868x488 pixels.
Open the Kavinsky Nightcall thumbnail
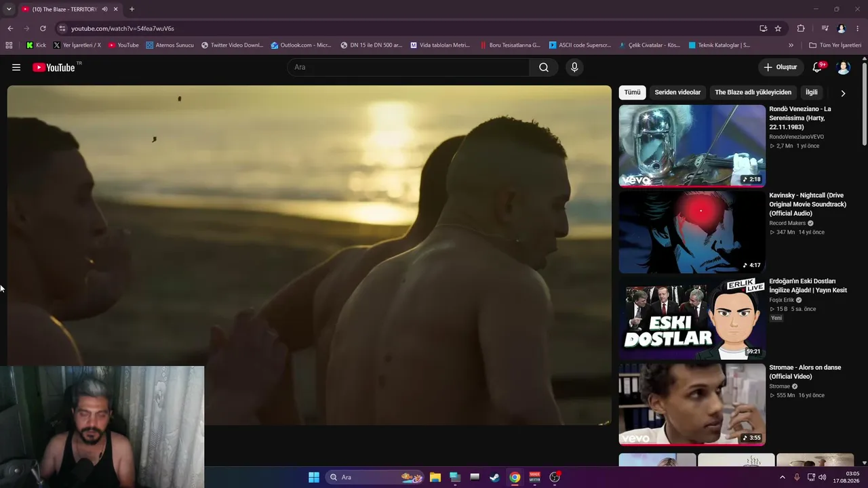coord(692,232)
